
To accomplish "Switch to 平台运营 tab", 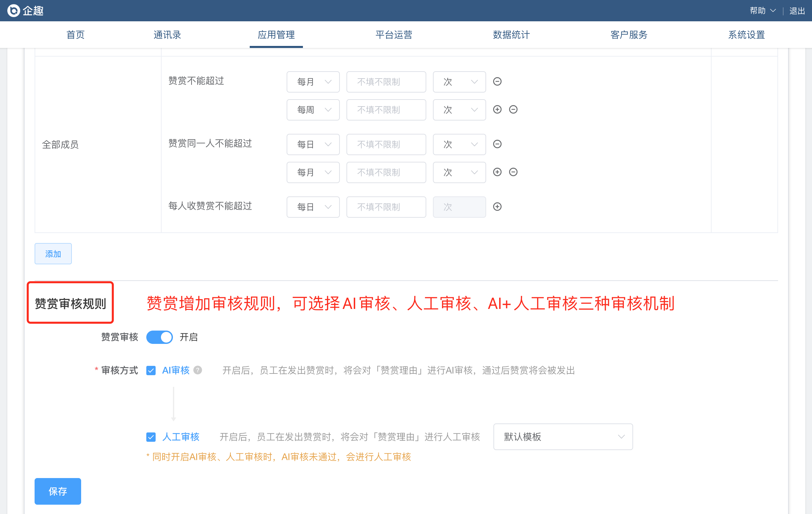I will [x=393, y=35].
